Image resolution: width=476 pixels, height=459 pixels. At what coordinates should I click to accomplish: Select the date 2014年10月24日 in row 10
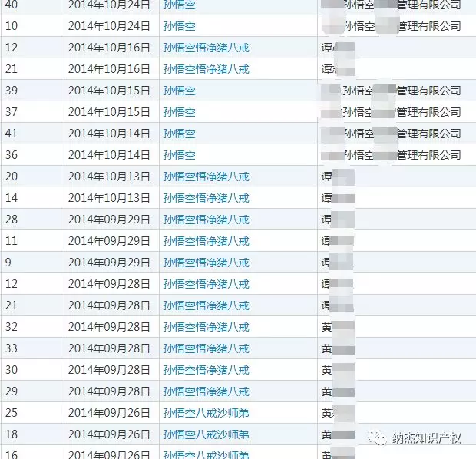coord(109,26)
